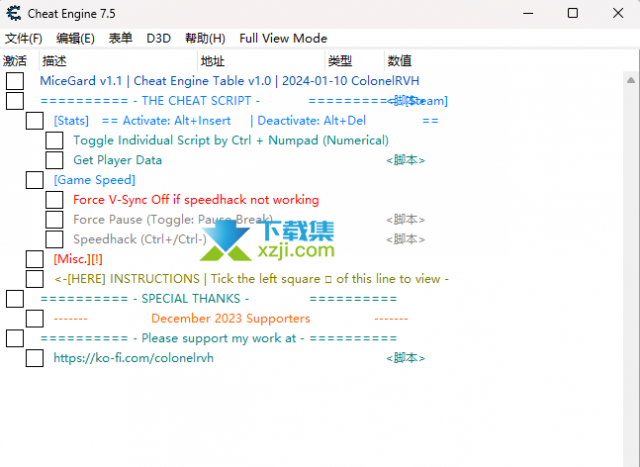Click the Cheat Engine logo icon in title bar
The width and height of the screenshot is (640, 467).
14,13
